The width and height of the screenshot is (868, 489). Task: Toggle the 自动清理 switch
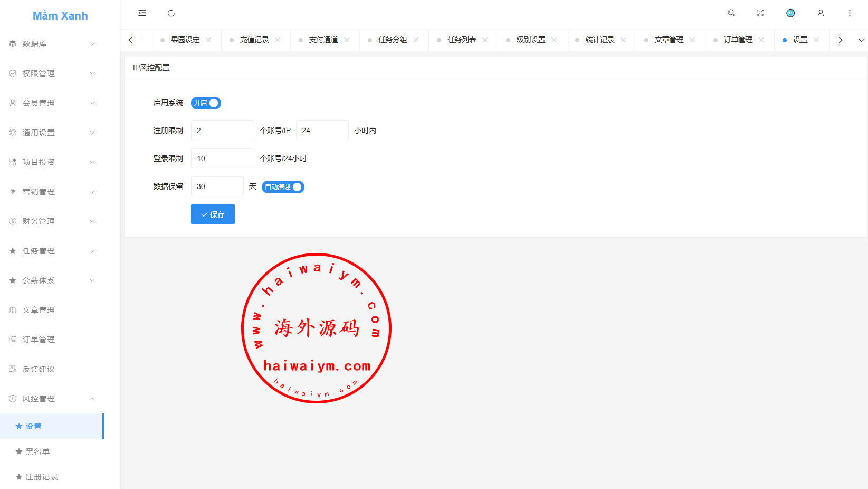283,187
